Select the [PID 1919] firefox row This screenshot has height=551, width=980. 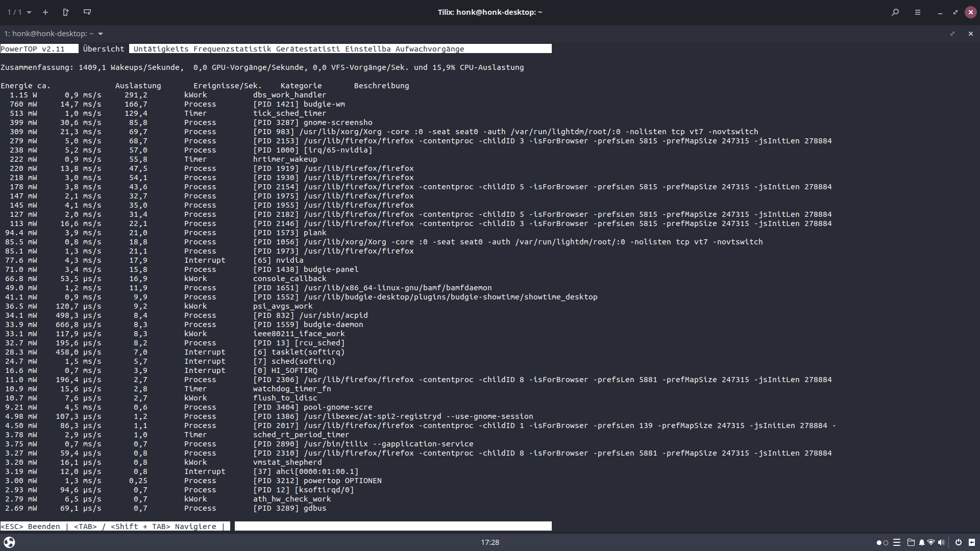pos(207,168)
